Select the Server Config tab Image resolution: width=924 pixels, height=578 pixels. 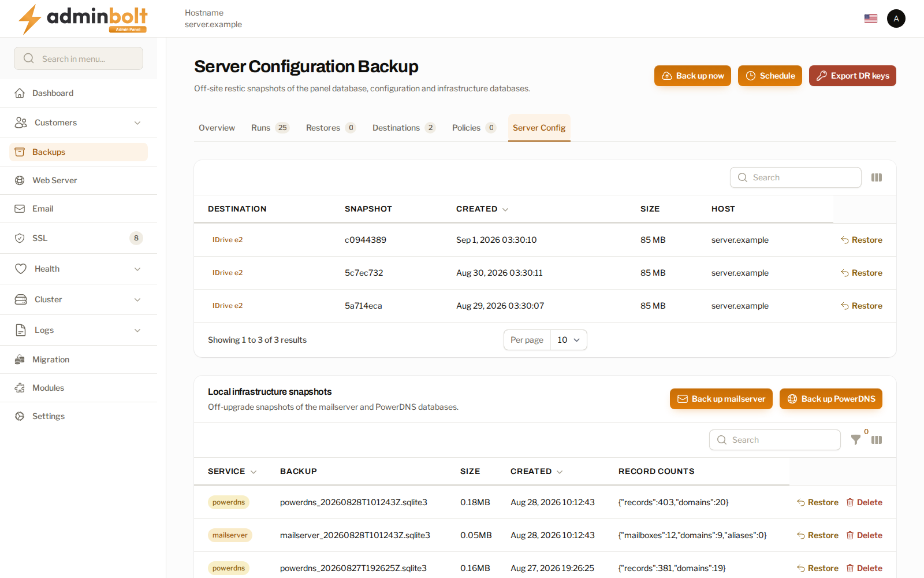point(539,128)
